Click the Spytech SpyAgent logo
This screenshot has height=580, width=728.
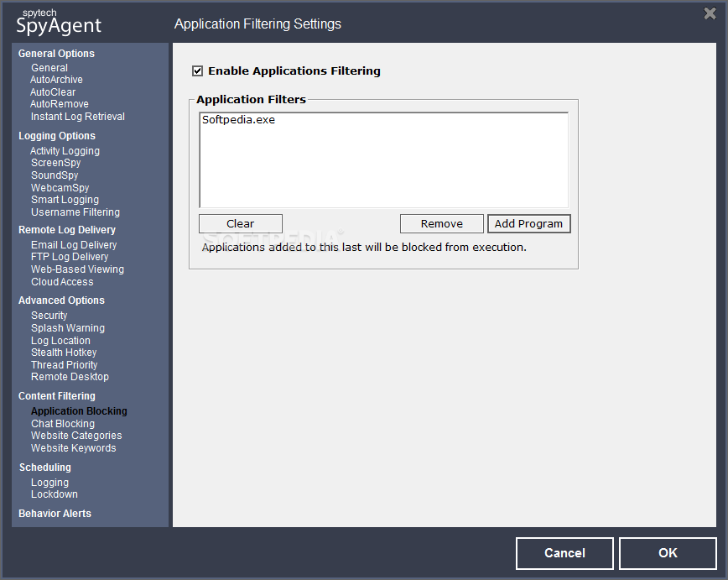click(x=59, y=22)
